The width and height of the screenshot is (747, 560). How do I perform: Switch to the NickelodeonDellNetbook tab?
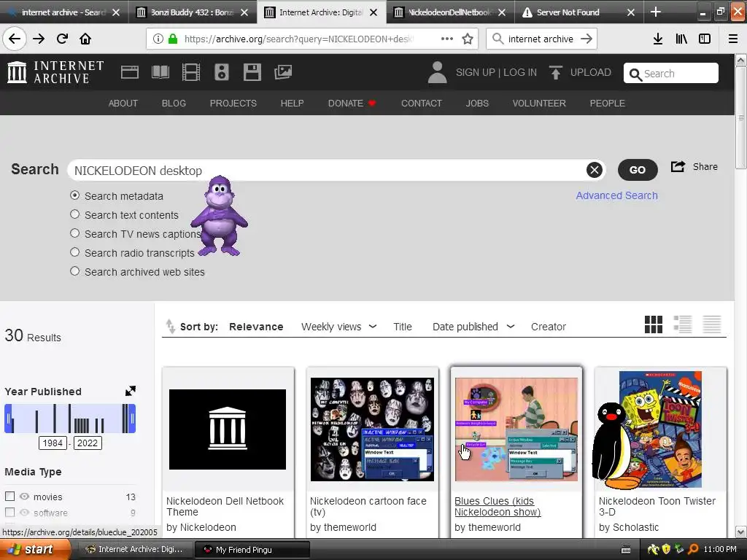[x=449, y=12]
